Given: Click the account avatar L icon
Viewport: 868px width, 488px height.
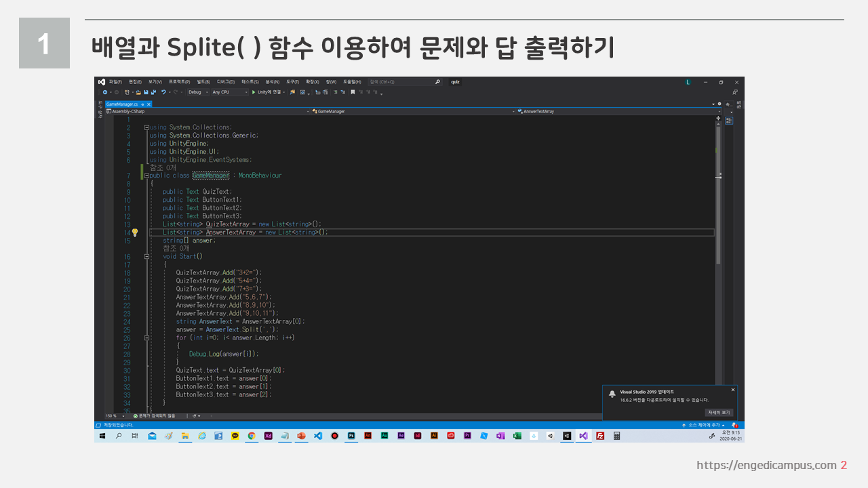Looking at the screenshot, I should pos(688,82).
